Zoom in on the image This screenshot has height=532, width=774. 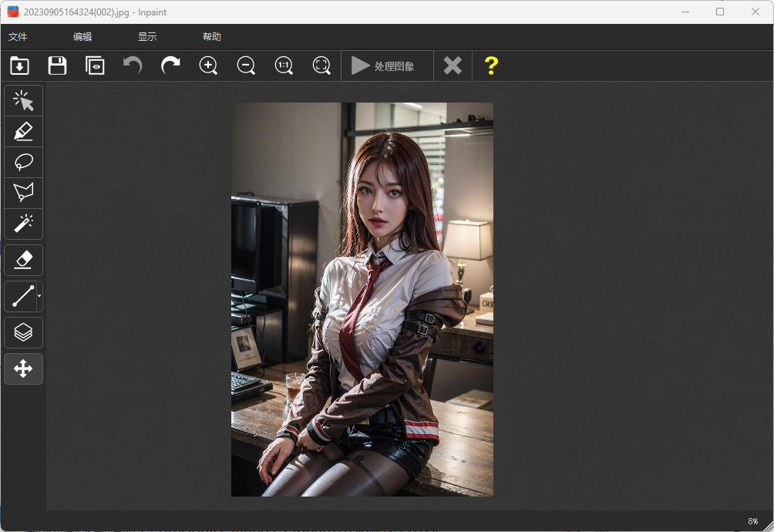tap(208, 66)
